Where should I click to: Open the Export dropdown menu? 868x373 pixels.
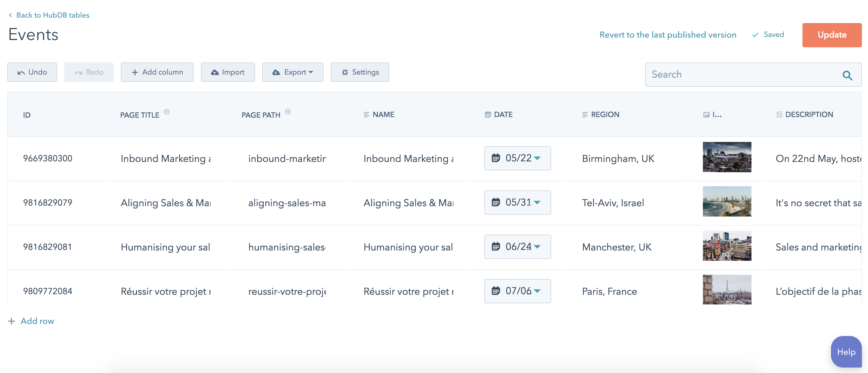point(293,72)
